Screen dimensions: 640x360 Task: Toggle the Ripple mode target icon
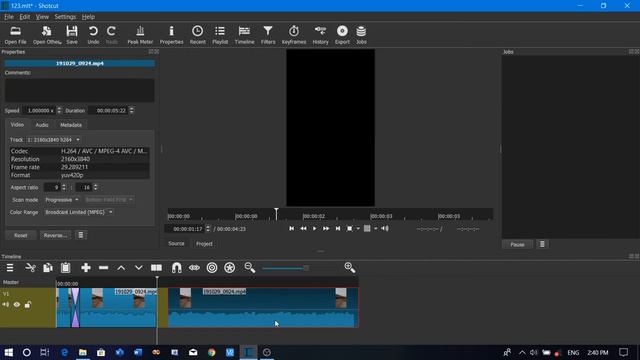[x=212, y=268]
